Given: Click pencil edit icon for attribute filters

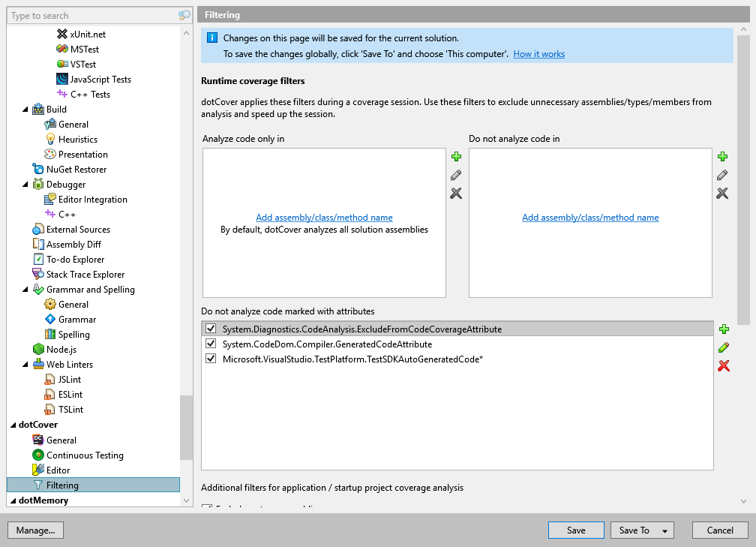Looking at the screenshot, I should 724,347.
